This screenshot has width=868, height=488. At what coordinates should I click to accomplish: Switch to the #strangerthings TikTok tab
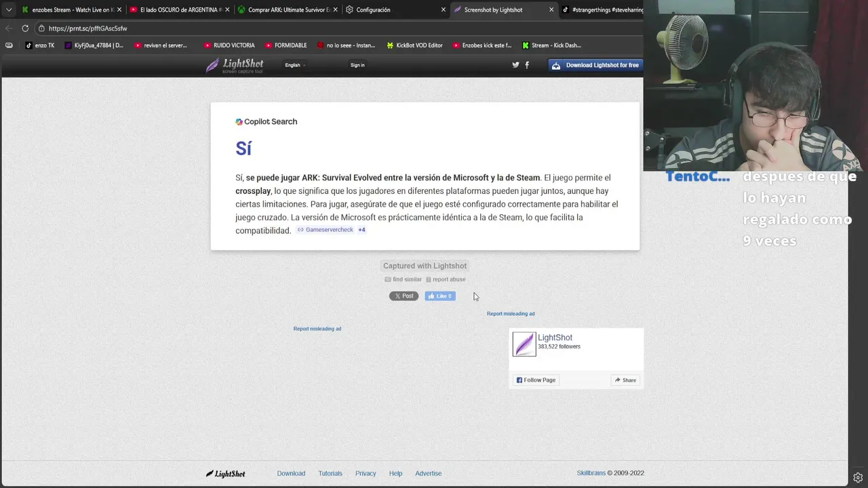coord(604,9)
